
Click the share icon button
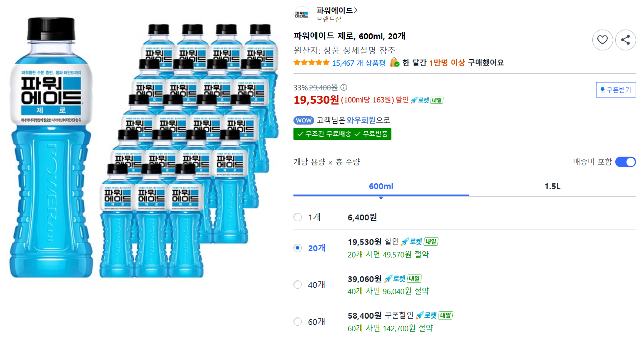625,40
